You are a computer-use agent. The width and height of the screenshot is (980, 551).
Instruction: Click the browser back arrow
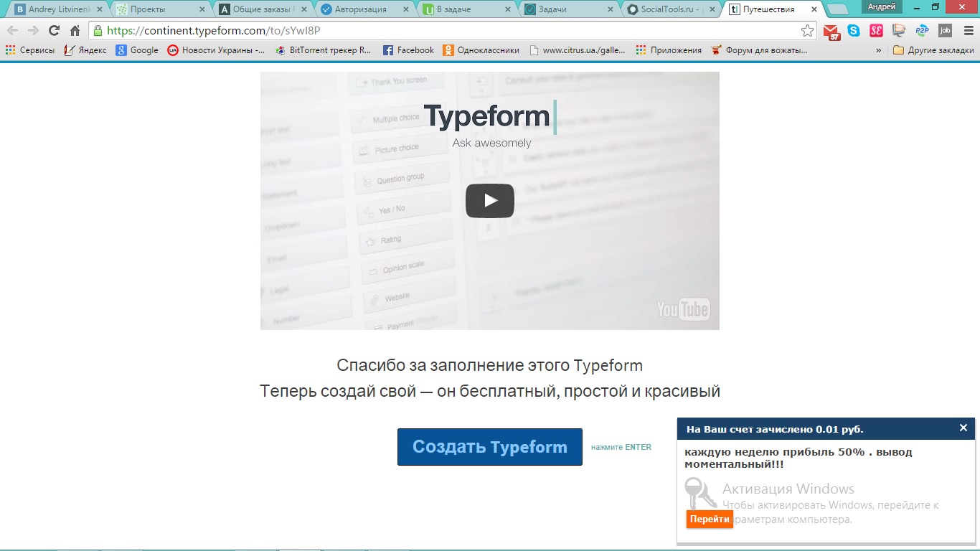(12, 31)
